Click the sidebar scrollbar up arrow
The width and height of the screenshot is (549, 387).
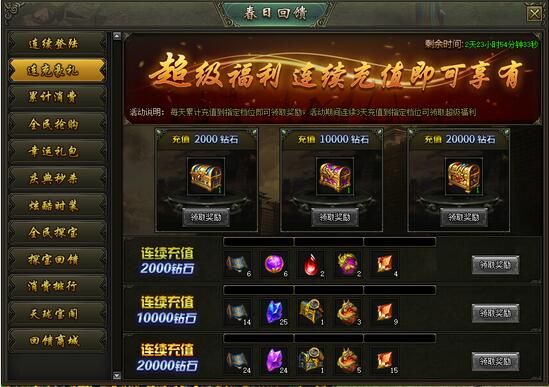tap(117, 36)
